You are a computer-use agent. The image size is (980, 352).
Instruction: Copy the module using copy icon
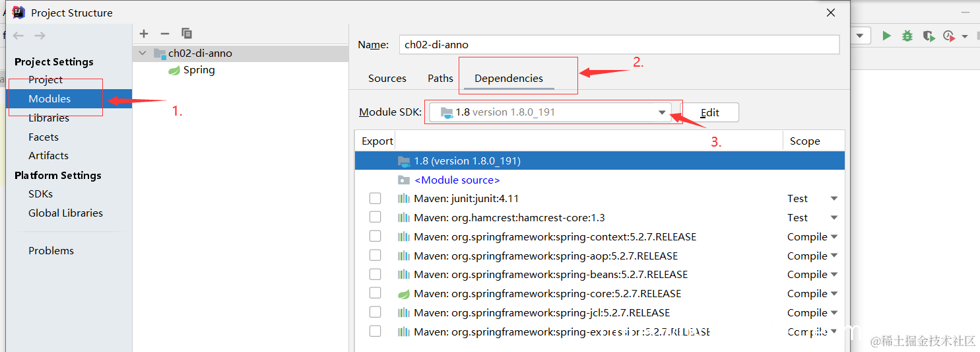187,33
